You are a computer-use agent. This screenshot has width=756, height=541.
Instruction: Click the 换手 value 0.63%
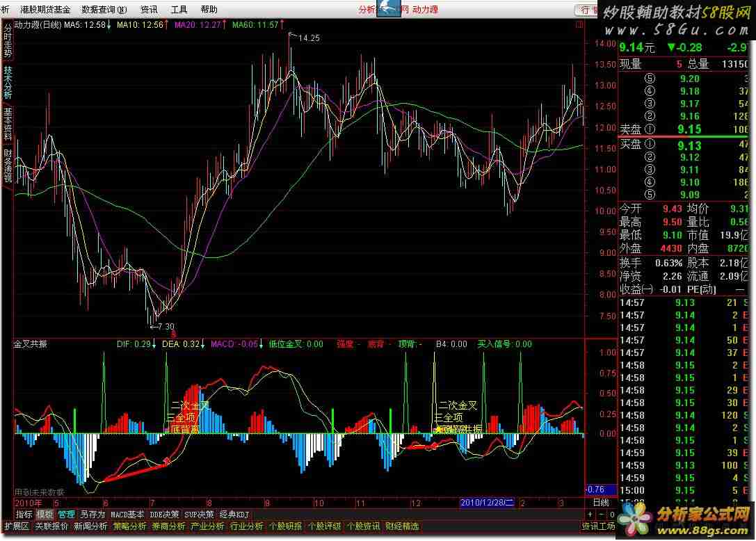point(669,263)
